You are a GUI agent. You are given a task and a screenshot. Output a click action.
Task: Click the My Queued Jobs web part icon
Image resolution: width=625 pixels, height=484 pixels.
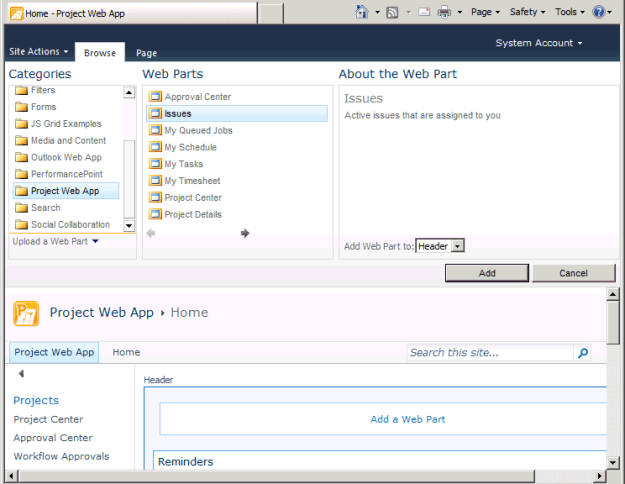click(155, 130)
